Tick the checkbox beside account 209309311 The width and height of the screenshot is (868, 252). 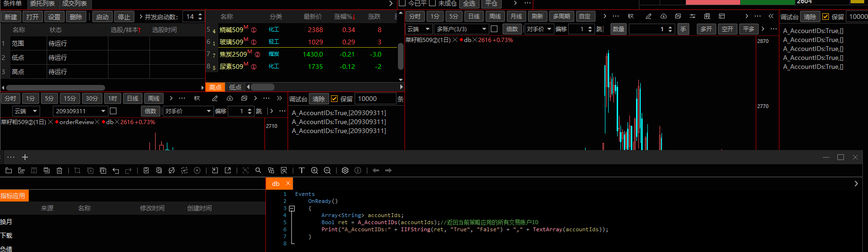coord(113,111)
